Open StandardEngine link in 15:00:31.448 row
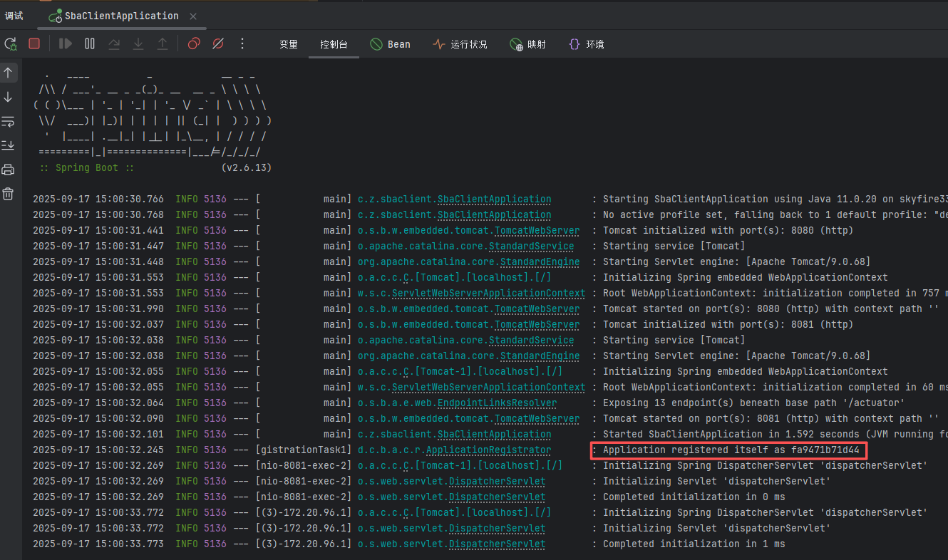Viewport: 948px width, 560px height. [540, 262]
